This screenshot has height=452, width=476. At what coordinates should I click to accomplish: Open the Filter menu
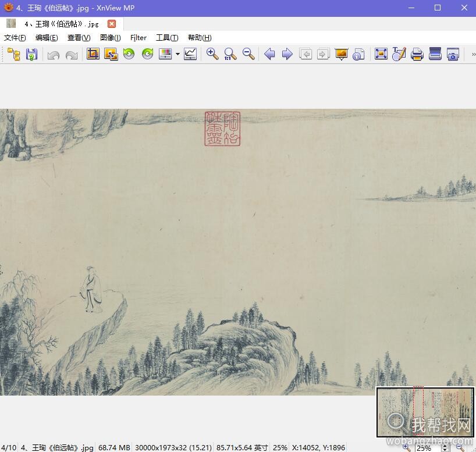tap(138, 38)
